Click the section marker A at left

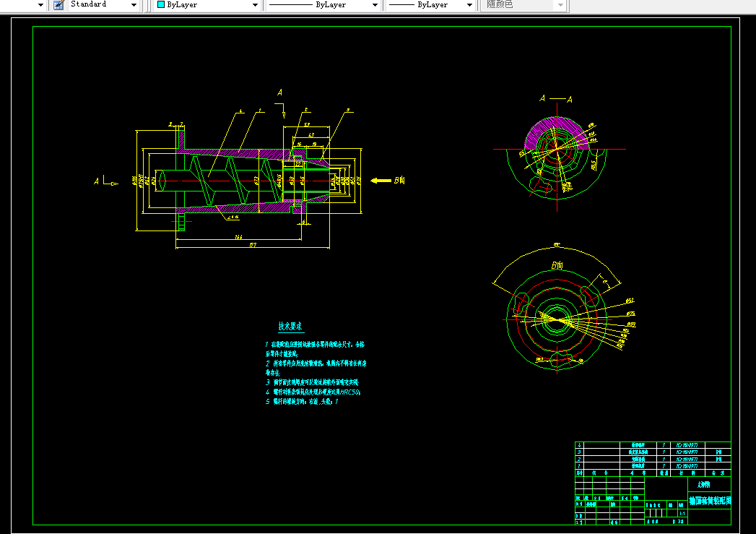[x=97, y=181]
